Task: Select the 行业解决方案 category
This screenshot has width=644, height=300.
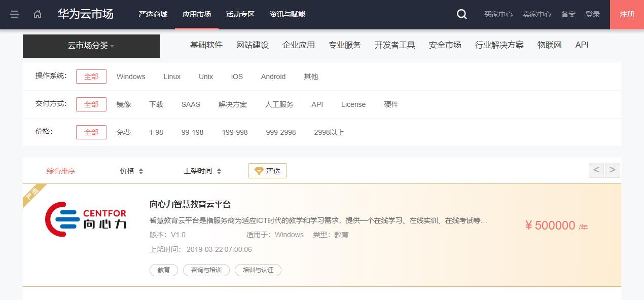Action: pyautogui.click(x=499, y=45)
